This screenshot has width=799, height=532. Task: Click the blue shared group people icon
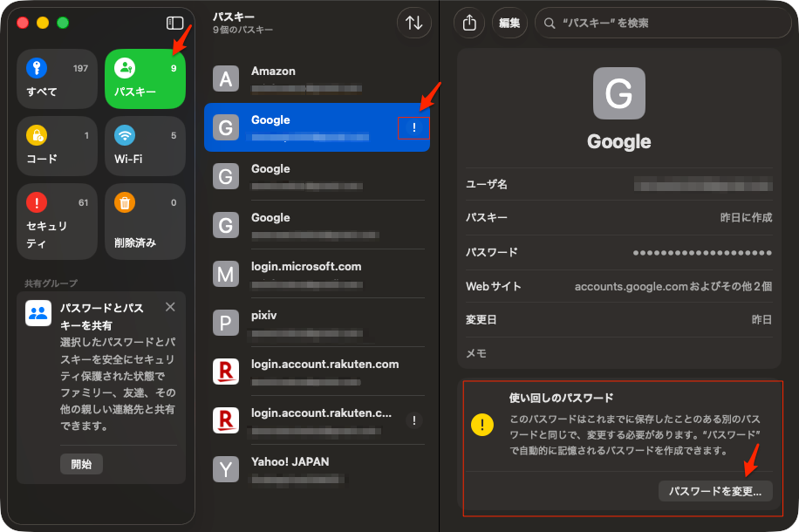(38, 313)
